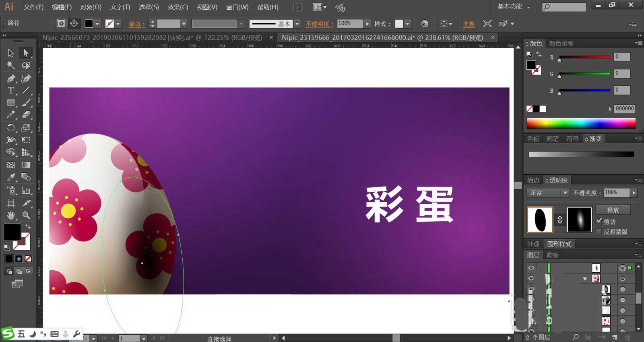Collapse the egg group layer triangle
The width and height of the screenshot is (644, 342).
coord(585,279)
